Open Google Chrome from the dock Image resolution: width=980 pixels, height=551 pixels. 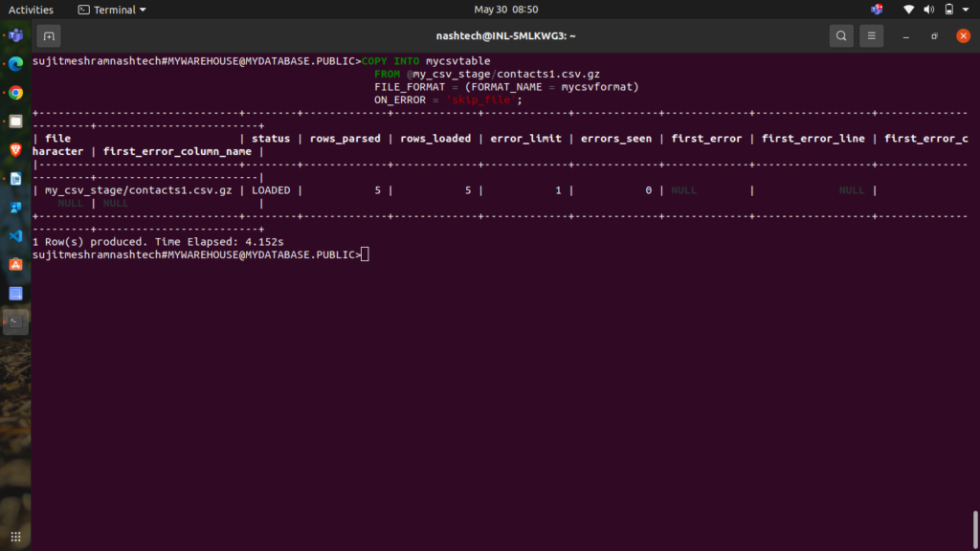(x=15, y=93)
